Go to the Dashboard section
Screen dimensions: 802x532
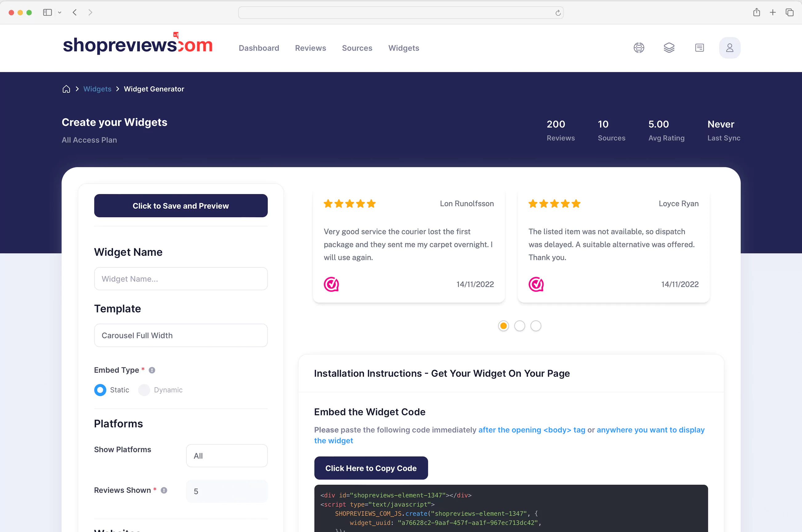(x=259, y=48)
